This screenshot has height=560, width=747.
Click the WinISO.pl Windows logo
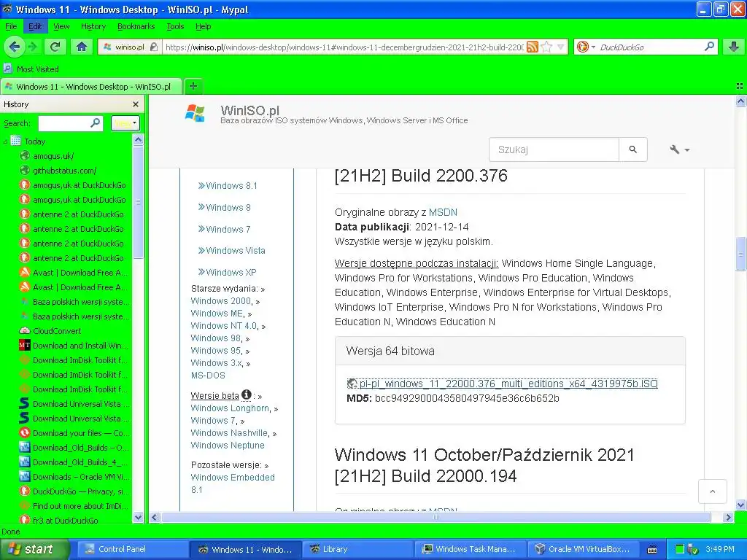195,113
